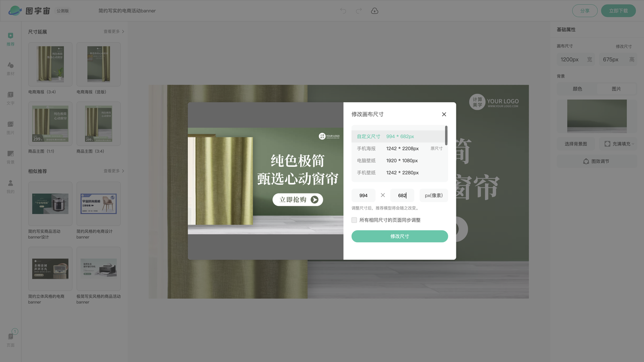Open the 文字 sidebar panel

click(x=10, y=98)
